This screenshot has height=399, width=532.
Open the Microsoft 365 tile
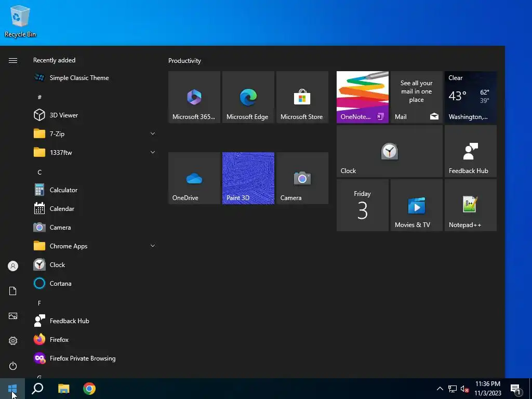pos(194,97)
